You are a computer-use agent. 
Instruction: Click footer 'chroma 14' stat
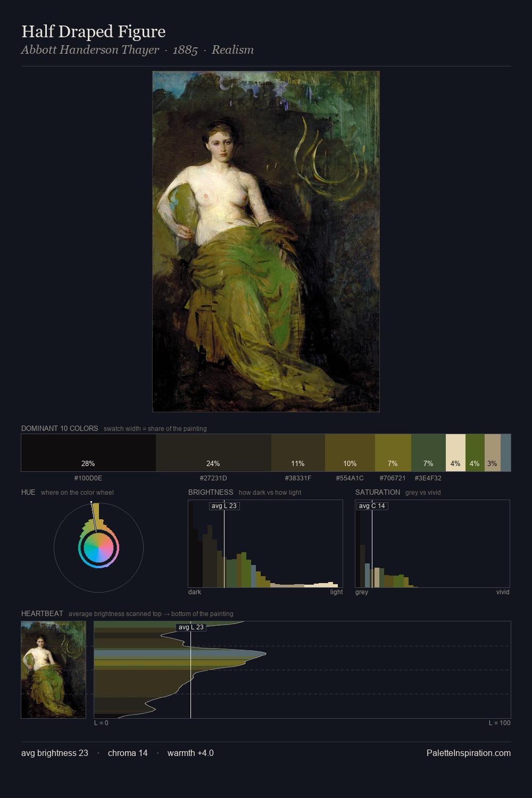[x=128, y=753]
